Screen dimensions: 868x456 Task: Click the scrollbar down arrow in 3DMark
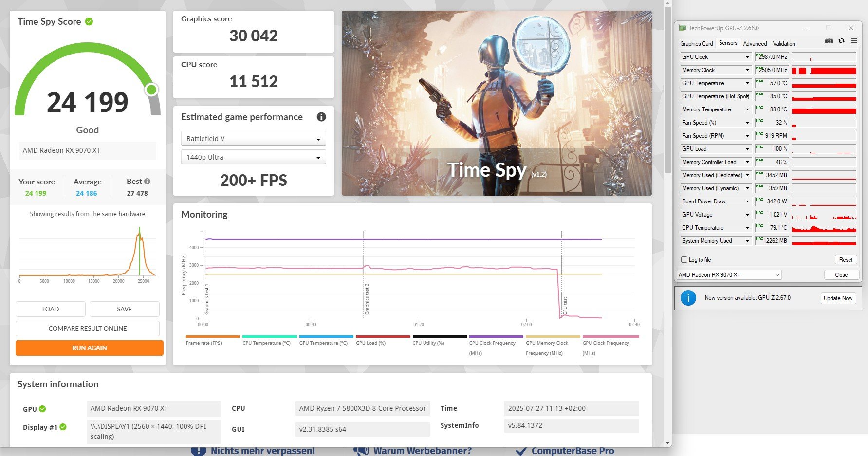(667, 443)
